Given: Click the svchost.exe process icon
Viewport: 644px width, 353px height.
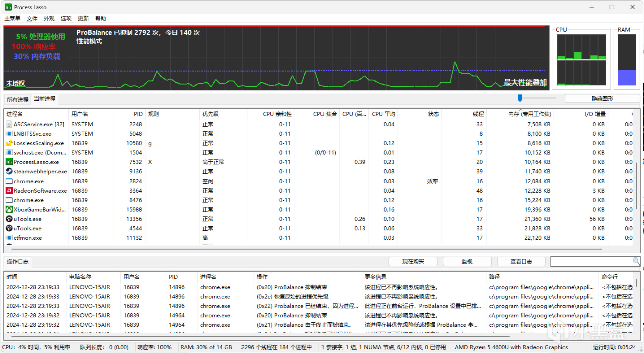Looking at the screenshot, I should [9, 152].
